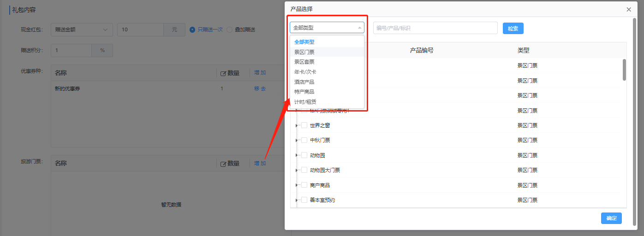
Task: Click the edit icon beside 数量 in 旅游门票 table
Action: (x=223, y=164)
